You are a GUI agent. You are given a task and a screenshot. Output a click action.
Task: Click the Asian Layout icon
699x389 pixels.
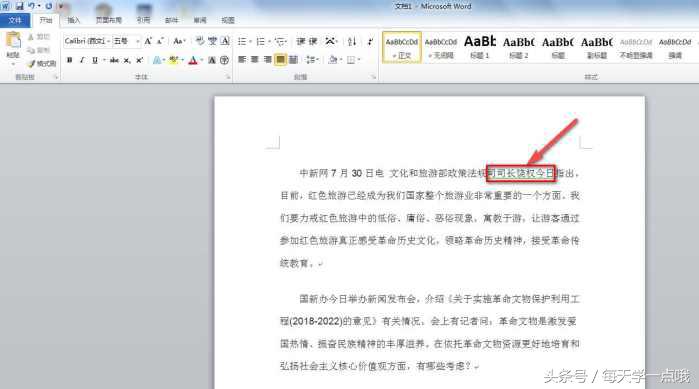[x=330, y=41]
